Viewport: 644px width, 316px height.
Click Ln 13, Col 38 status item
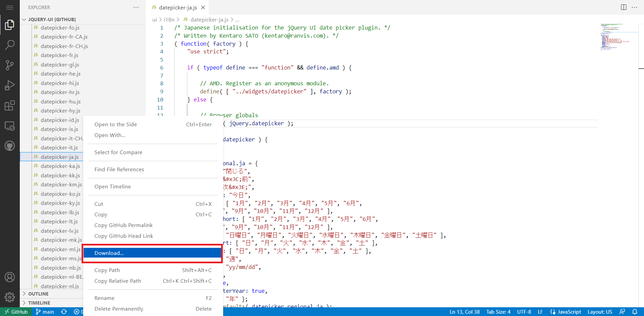point(464,312)
